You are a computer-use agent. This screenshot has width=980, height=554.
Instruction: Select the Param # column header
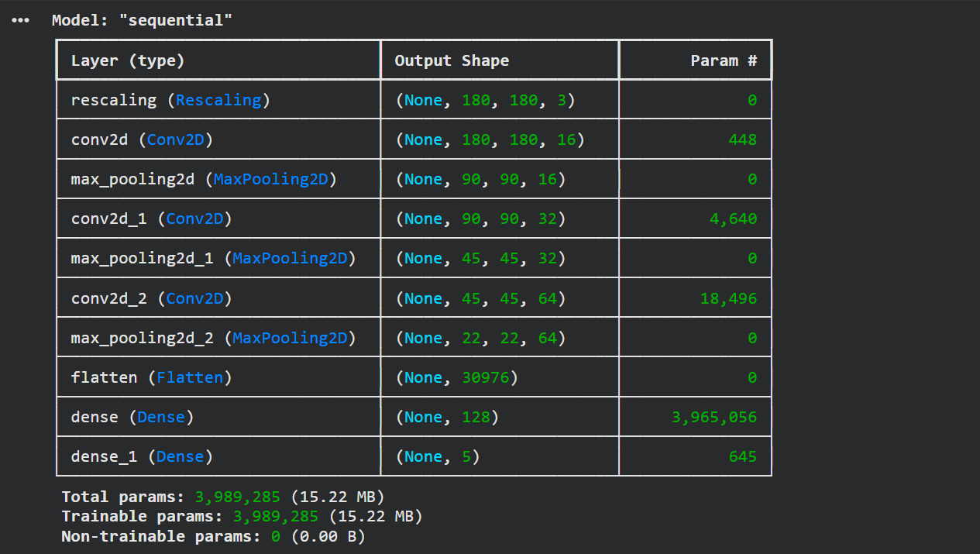724,60
